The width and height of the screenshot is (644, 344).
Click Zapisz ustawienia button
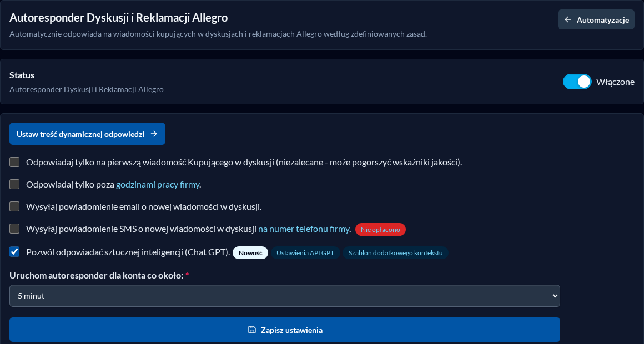coord(285,330)
